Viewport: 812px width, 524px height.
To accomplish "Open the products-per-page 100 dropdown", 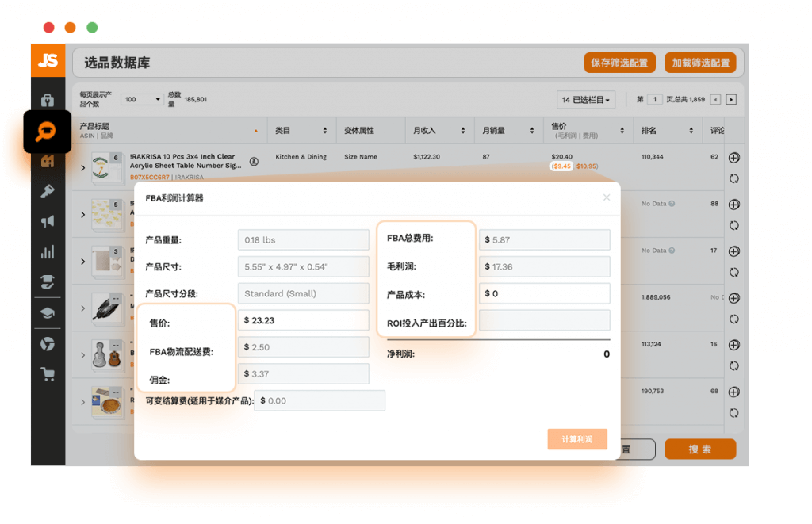I will (x=143, y=99).
